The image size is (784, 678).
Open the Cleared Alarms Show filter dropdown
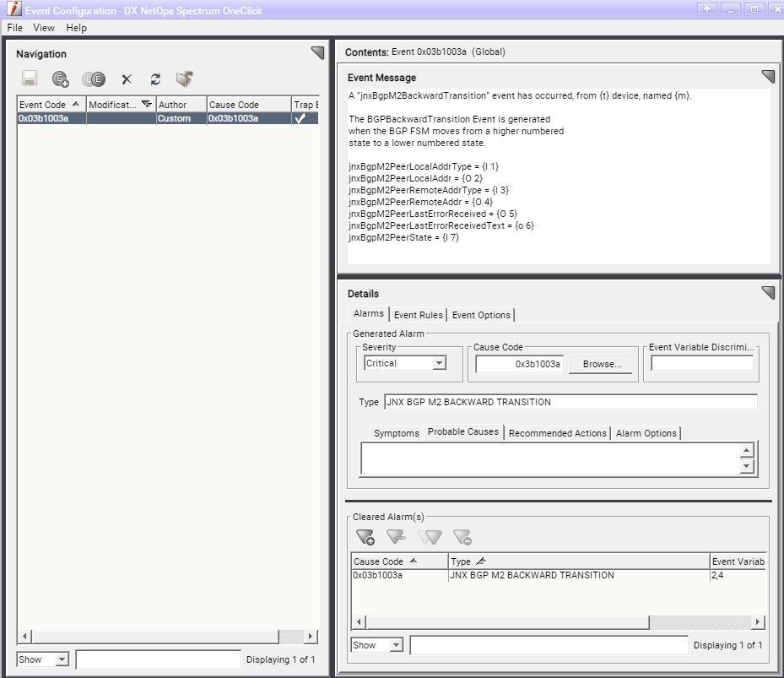(x=396, y=645)
